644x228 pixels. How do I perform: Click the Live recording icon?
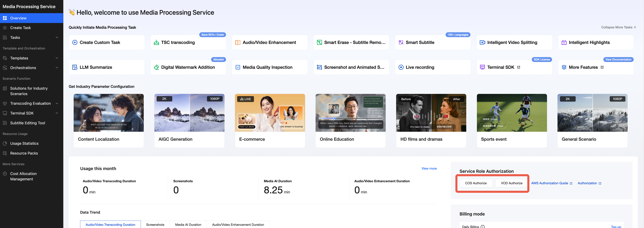(401, 67)
